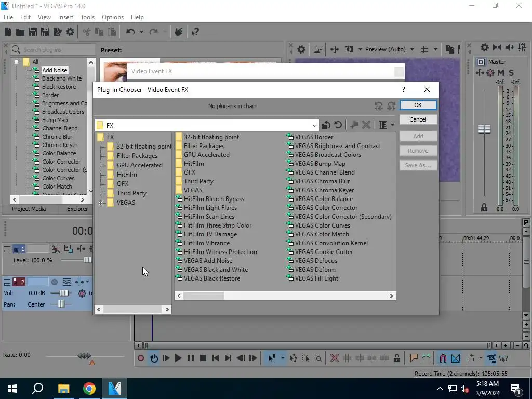Click Cancel in Plug-In Chooser
This screenshot has width=532, height=399.
pos(418,119)
